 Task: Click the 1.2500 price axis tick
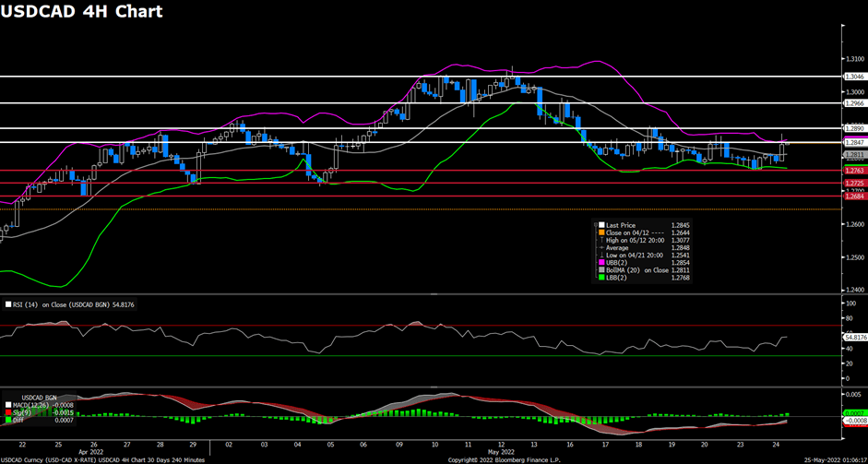coord(853,257)
